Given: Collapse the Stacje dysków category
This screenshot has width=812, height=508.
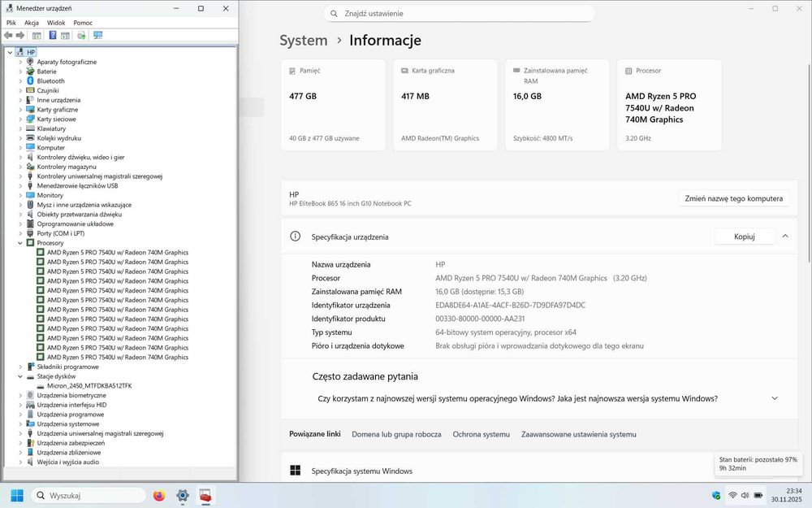Looking at the screenshot, I should (20, 376).
